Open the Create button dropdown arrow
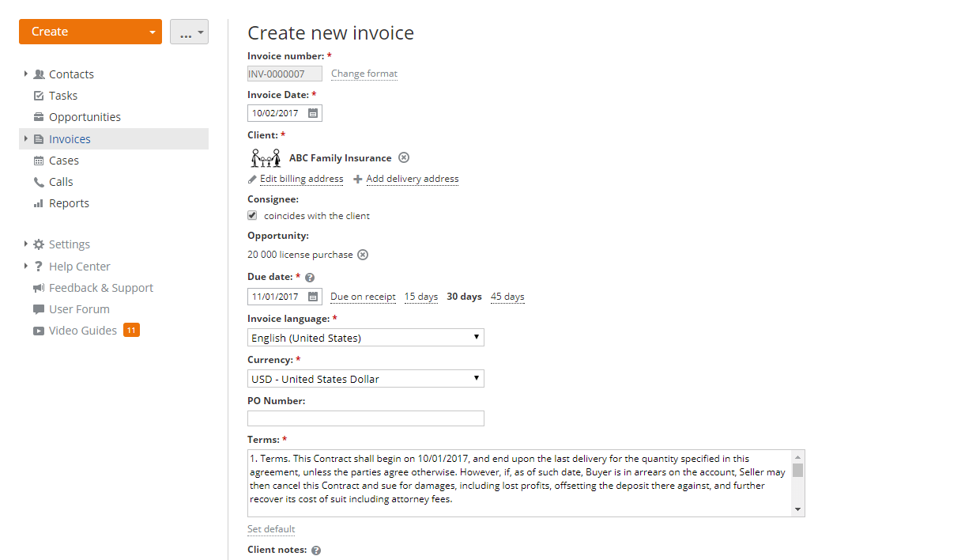 [152, 31]
